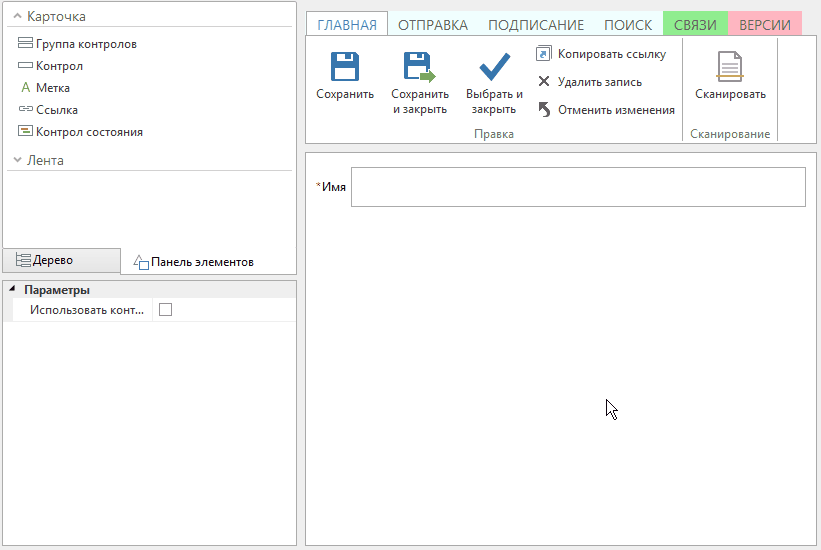Toggle the Использовать конт... checkbox

(x=166, y=310)
